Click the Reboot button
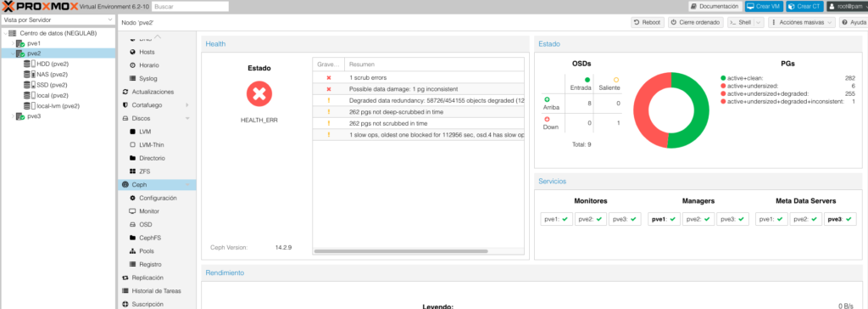The image size is (868, 309). point(648,23)
